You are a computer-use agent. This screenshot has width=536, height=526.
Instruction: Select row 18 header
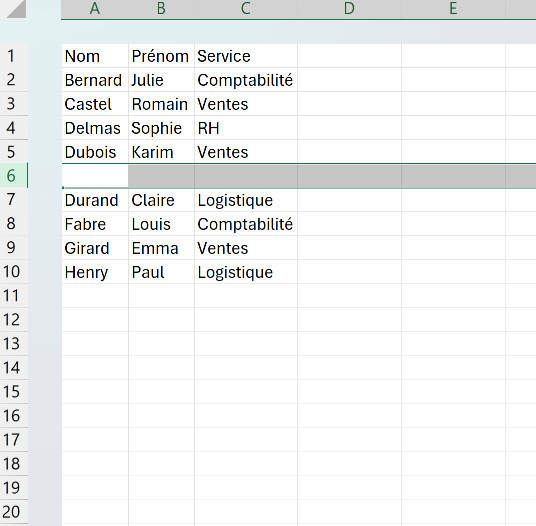click(14, 463)
